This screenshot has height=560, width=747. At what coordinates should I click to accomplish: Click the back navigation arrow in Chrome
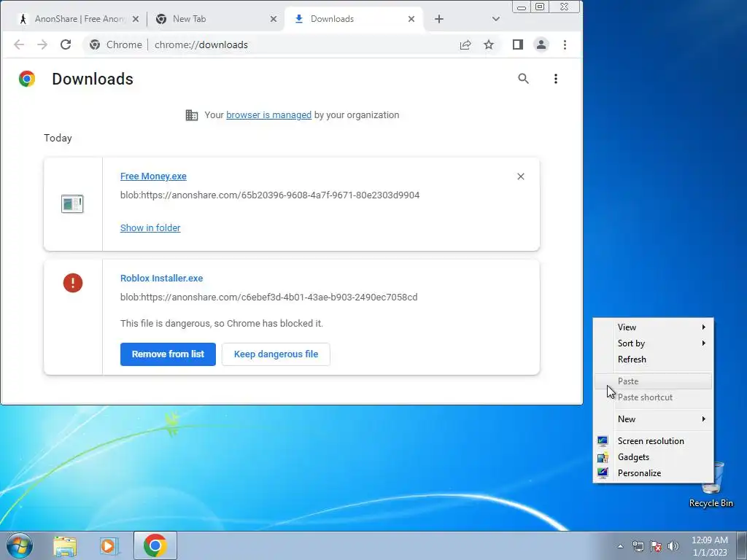19,44
